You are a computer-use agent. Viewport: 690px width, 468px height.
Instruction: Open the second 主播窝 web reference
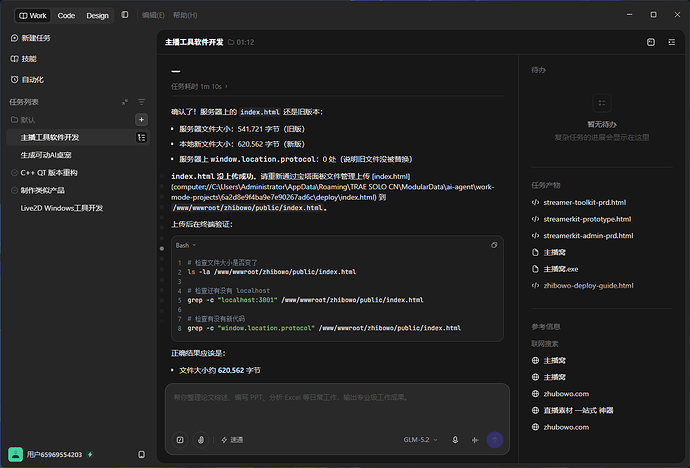pyautogui.click(x=554, y=377)
